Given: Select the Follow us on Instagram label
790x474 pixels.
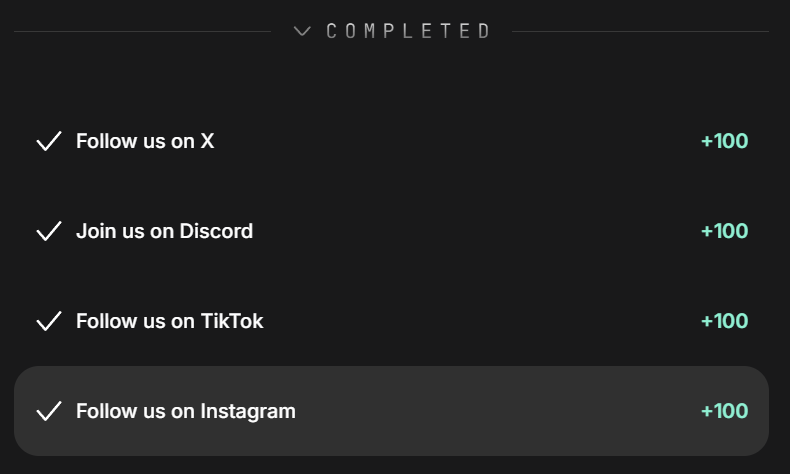Looking at the screenshot, I should coord(186,411).
